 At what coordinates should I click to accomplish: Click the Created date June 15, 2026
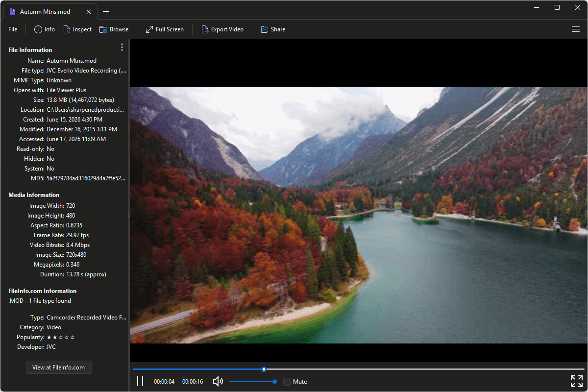pyautogui.click(x=74, y=120)
